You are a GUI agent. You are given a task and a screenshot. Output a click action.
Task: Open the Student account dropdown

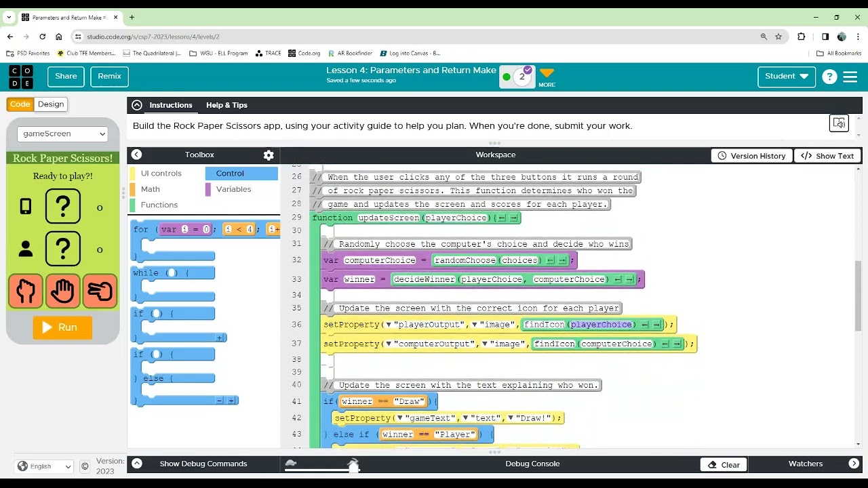pyautogui.click(x=787, y=77)
